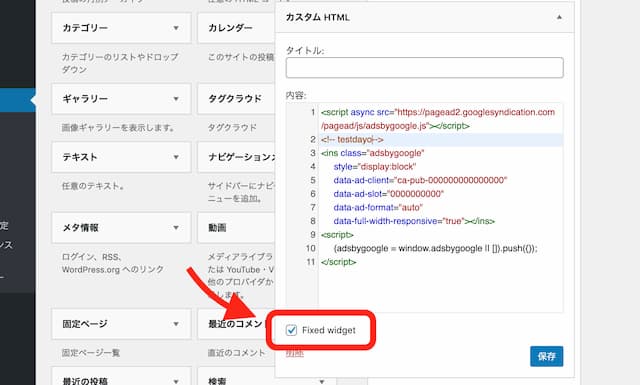Image resolution: width=640 pixels, height=385 pixels.
Task: Click the data-ad-client code line
Action: (420, 180)
